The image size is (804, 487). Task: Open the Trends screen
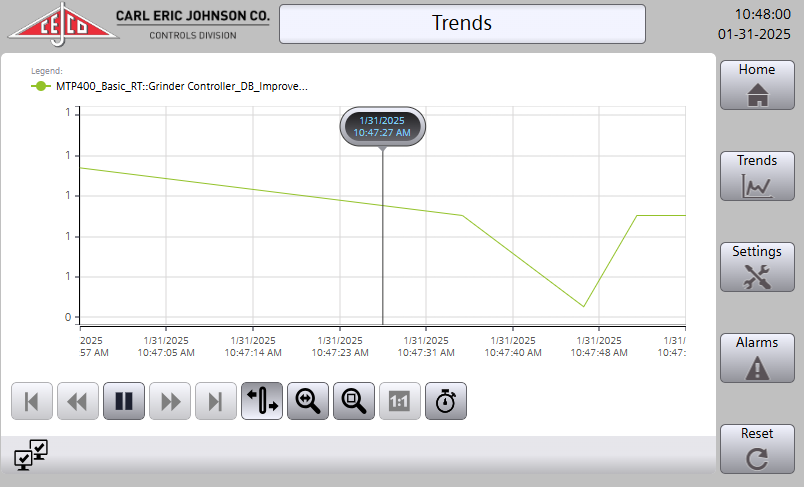[757, 176]
